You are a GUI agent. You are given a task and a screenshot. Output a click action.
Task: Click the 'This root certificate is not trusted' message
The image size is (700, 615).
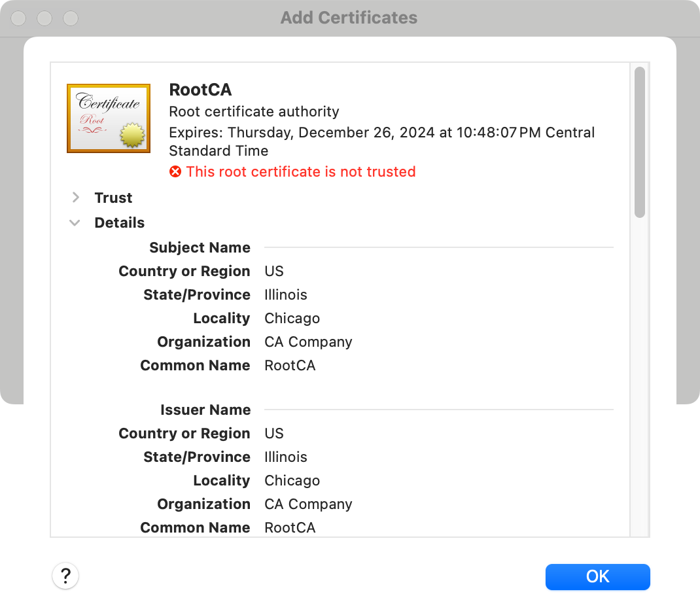coord(301,172)
